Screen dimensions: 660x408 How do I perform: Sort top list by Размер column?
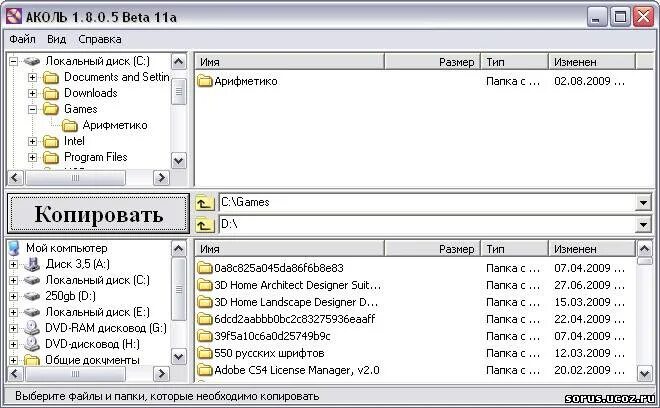432,62
